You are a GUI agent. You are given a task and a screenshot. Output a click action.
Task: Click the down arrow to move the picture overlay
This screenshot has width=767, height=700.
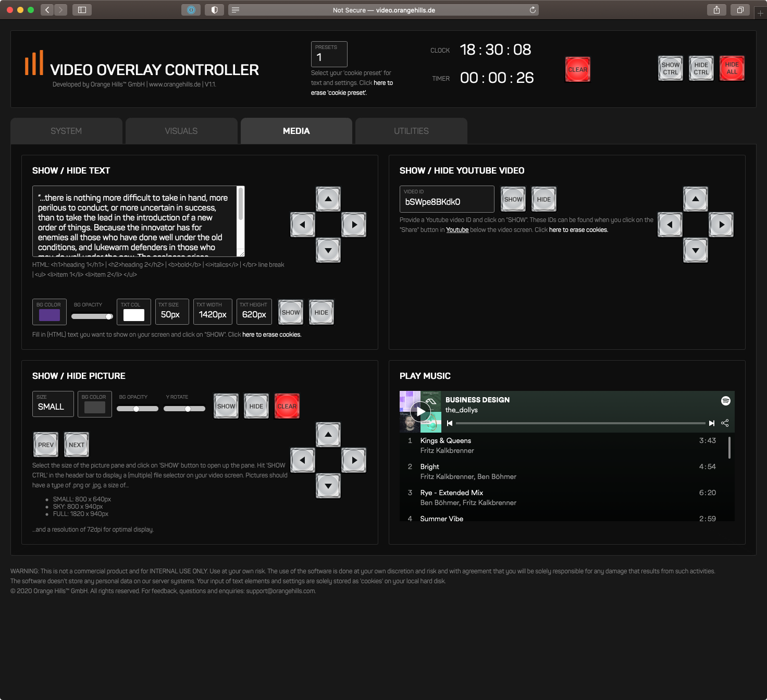click(328, 486)
